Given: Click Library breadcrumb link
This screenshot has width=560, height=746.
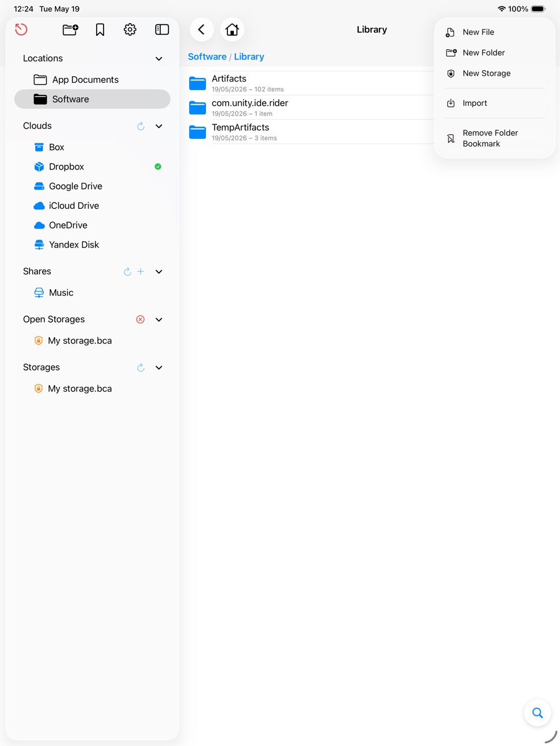Looking at the screenshot, I should tap(249, 57).
